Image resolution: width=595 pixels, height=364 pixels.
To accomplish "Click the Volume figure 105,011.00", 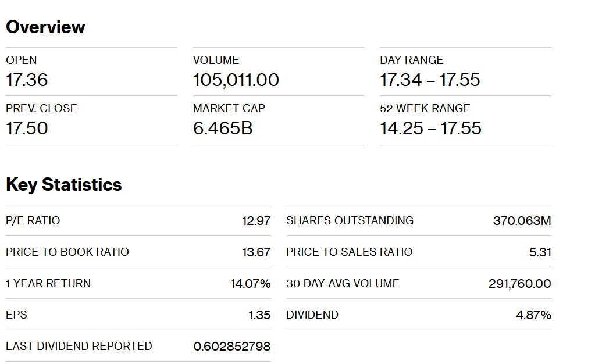I will point(236,80).
